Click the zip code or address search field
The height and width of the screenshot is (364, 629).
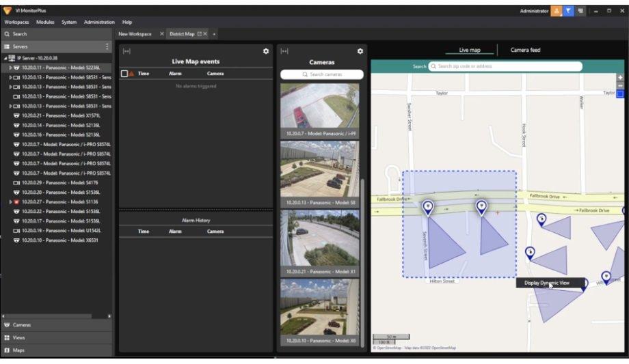pyautogui.click(x=506, y=66)
